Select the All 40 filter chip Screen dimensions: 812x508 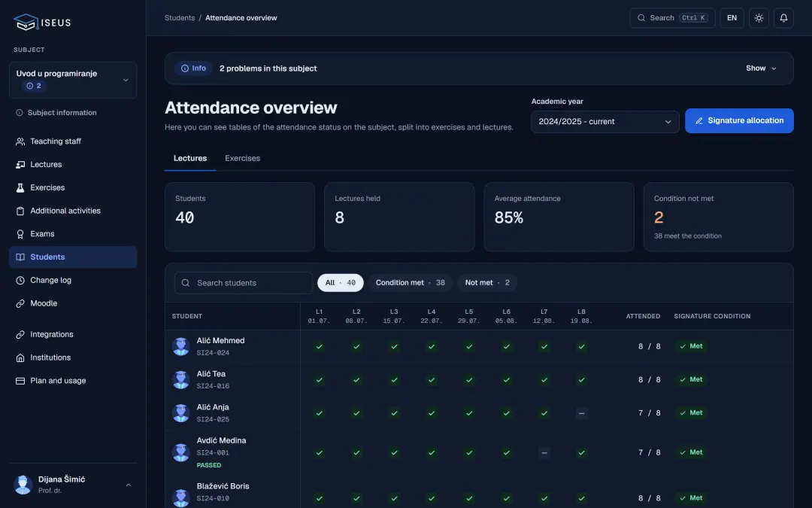[341, 283]
